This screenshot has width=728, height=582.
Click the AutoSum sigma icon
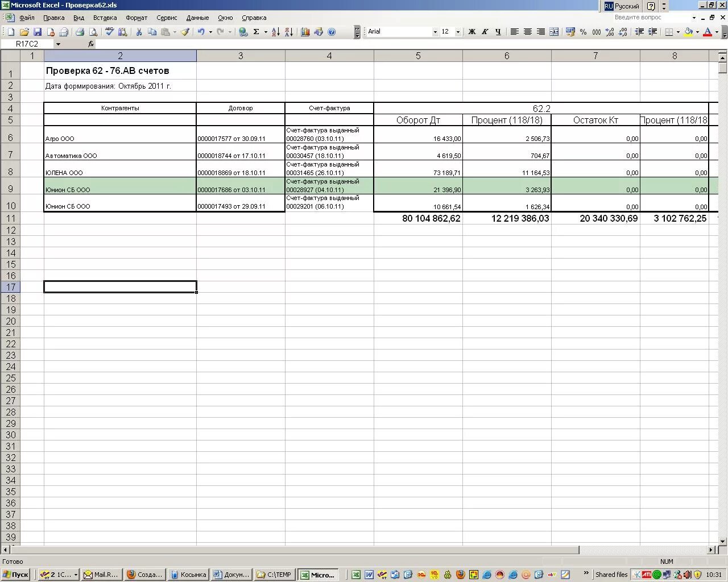(x=257, y=32)
